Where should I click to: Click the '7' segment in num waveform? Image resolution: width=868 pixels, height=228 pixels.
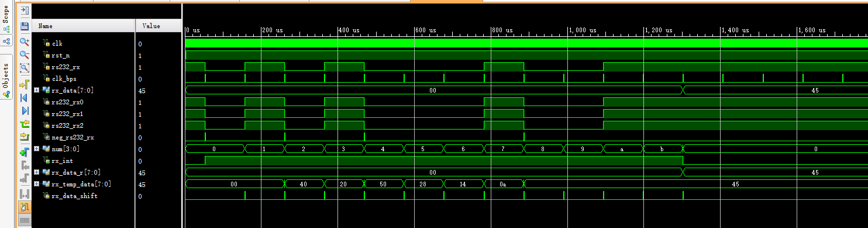coord(504,149)
